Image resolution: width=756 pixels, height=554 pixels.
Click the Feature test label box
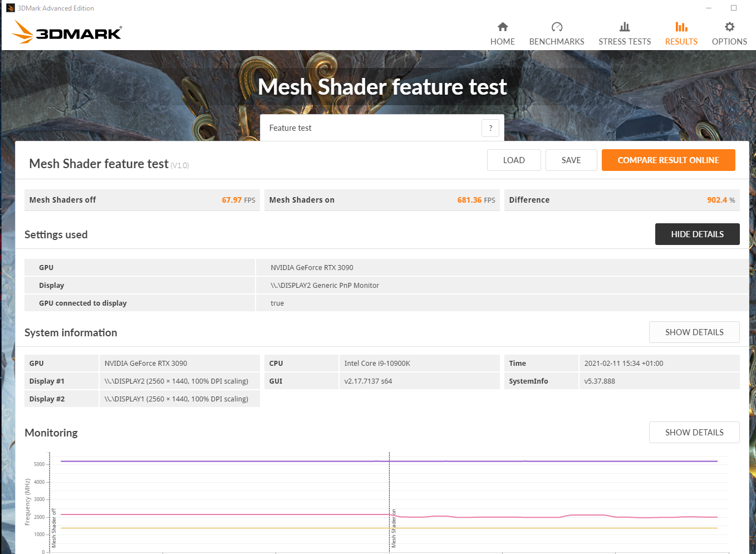(x=382, y=128)
